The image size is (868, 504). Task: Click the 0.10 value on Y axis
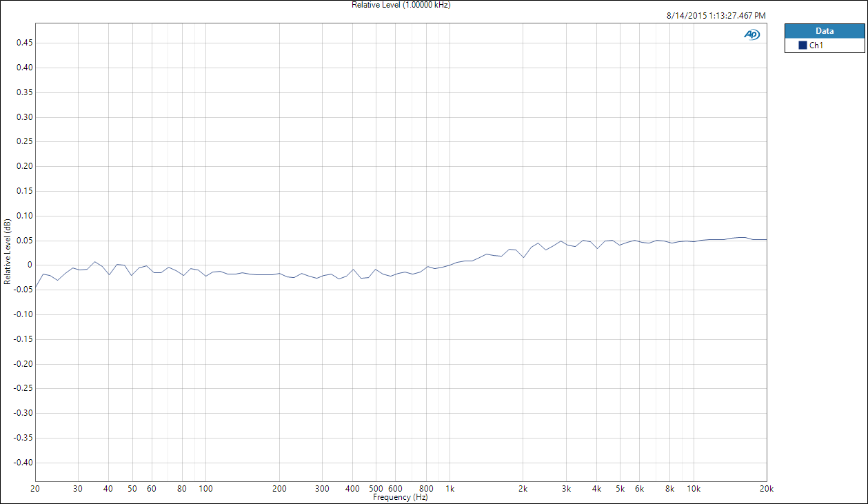click(25, 216)
